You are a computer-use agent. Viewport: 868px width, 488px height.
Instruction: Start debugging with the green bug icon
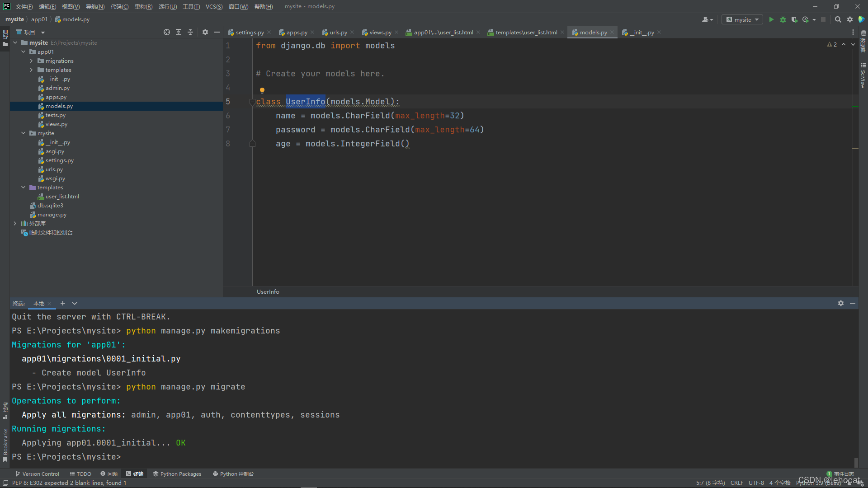click(783, 19)
